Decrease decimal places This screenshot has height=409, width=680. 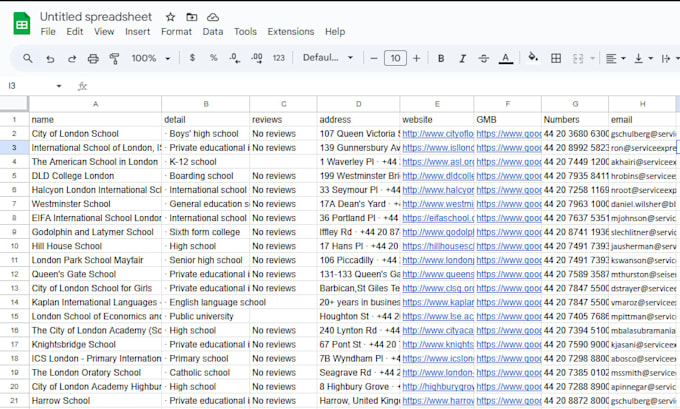235,58
